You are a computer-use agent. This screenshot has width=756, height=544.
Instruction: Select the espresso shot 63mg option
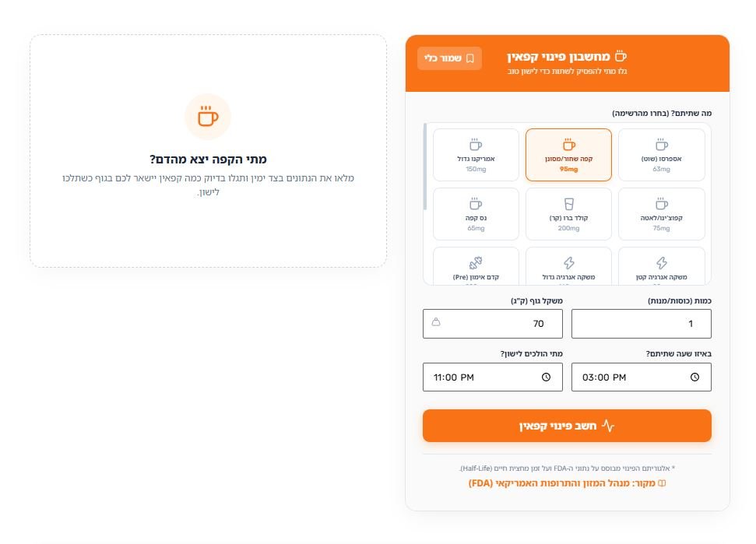[x=661, y=155]
